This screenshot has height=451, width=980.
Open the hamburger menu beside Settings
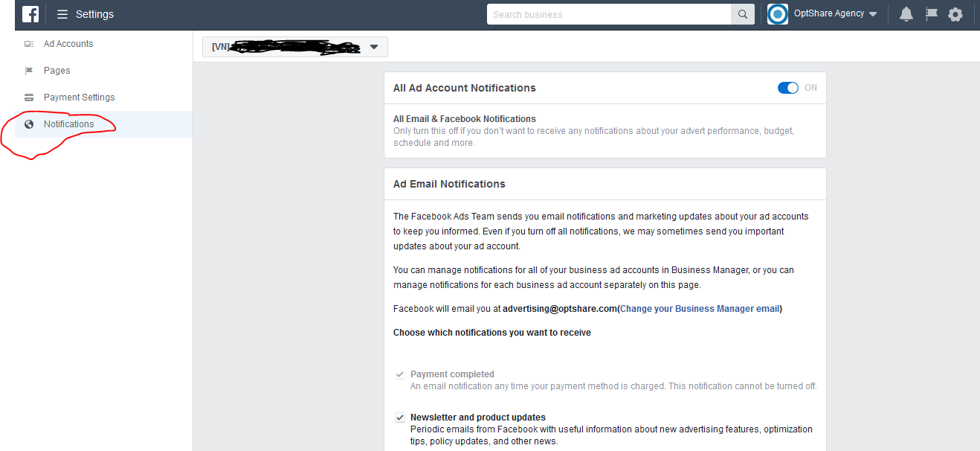pos(62,14)
